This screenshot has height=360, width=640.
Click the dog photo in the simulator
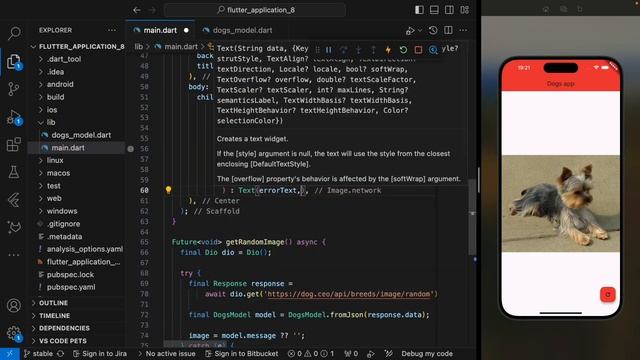pyautogui.click(x=560, y=203)
